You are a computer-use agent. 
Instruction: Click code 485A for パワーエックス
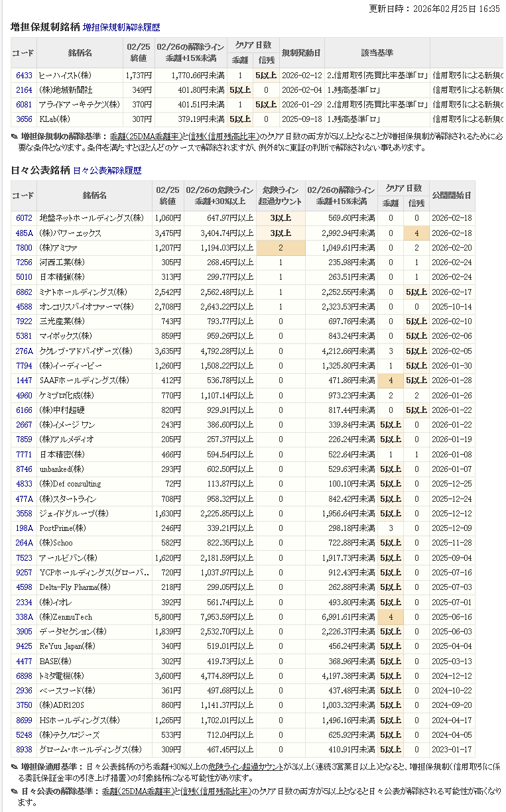point(24,233)
